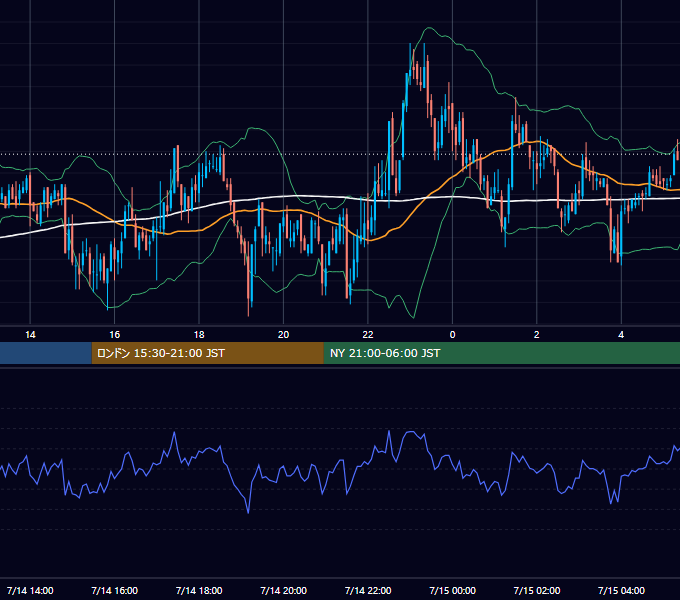Click the 4 hour axis label
680x600 pixels.
click(x=621, y=335)
